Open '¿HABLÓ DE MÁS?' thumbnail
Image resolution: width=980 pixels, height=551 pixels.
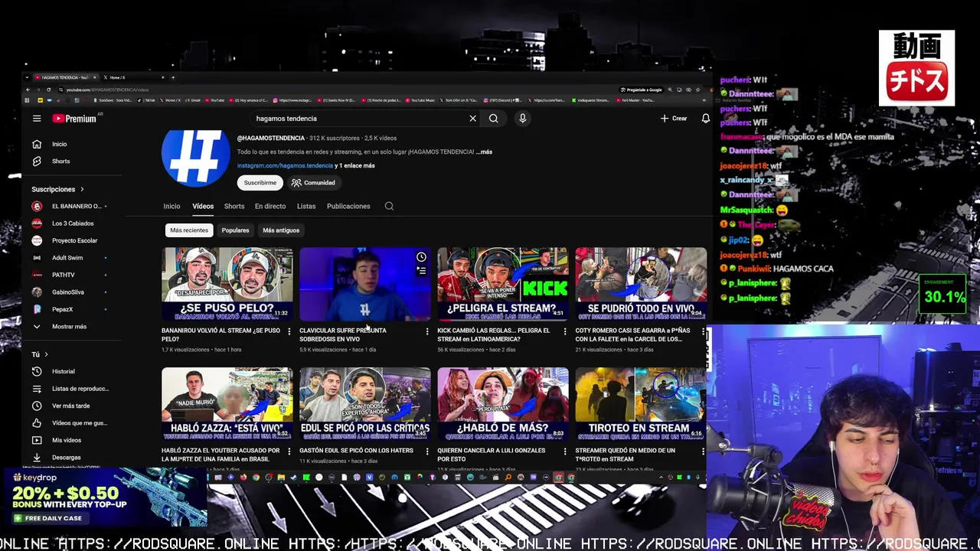pyautogui.click(x=503, y=403)
